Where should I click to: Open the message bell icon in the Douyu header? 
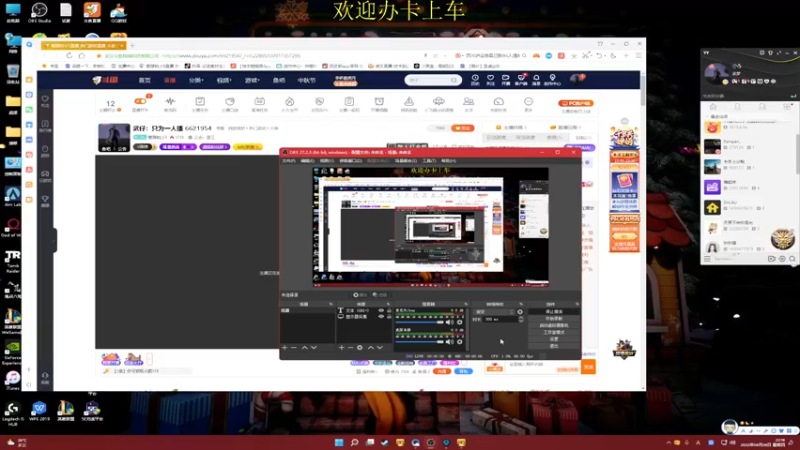pos(536,80)
